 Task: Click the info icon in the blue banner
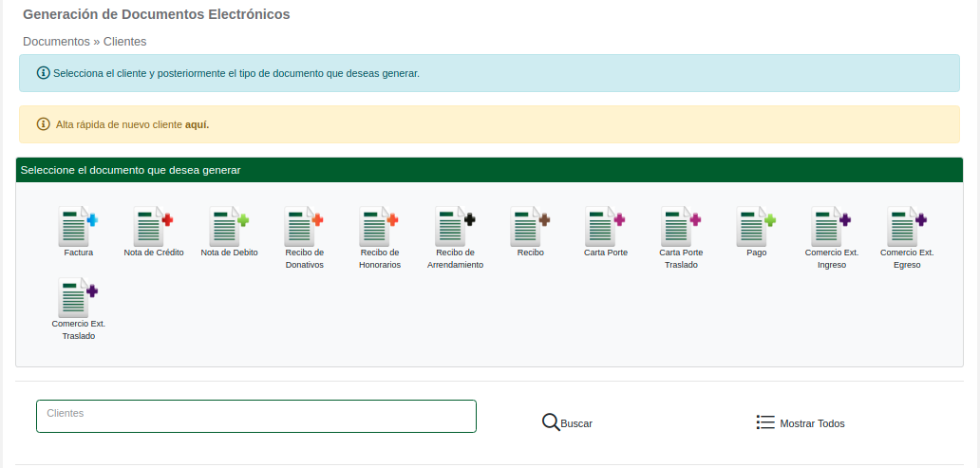click(43, 73)
